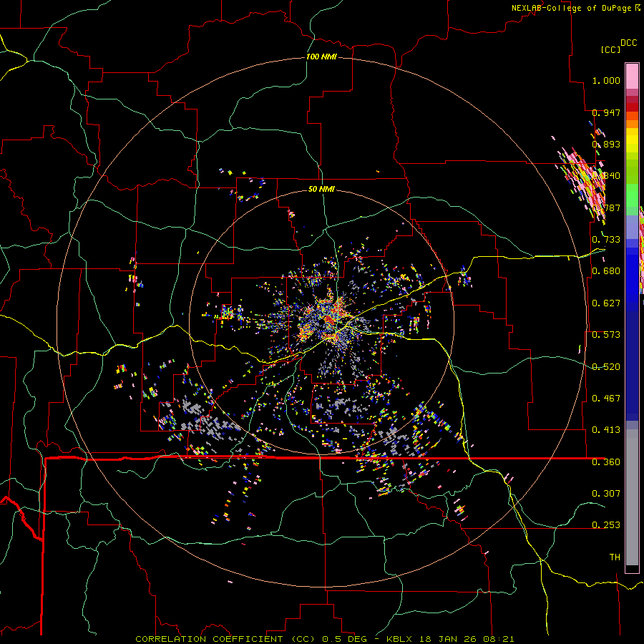The height and width of the screenshot is (644, 644).
Task: Click the "50 NMI" range ring label
Action: (321, 189)
